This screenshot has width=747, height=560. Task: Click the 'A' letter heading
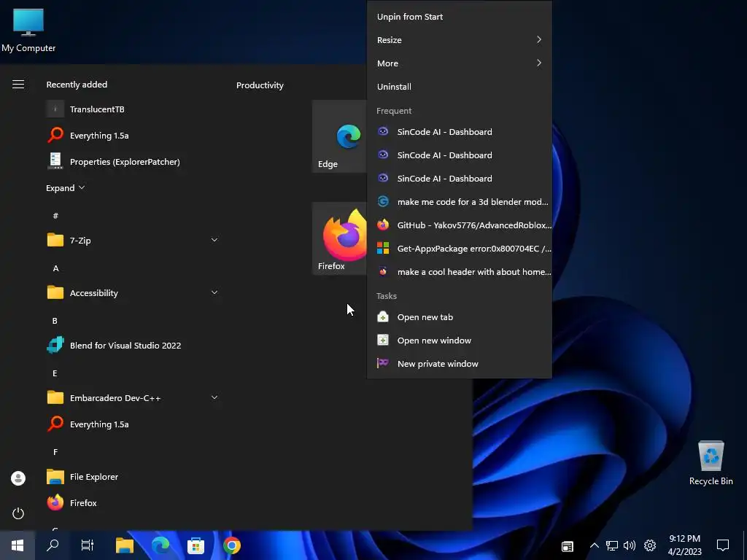(x=55, y=268)
